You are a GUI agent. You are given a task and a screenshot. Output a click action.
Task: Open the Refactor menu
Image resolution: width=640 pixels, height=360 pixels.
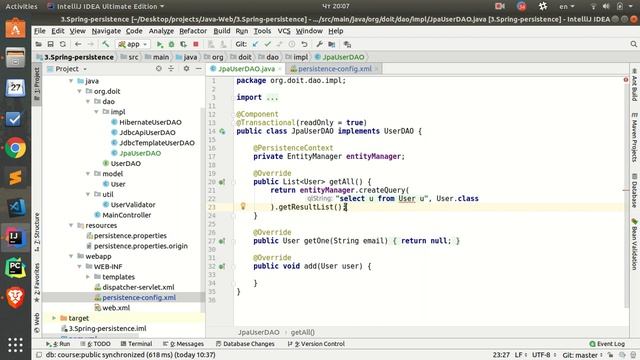193,31
